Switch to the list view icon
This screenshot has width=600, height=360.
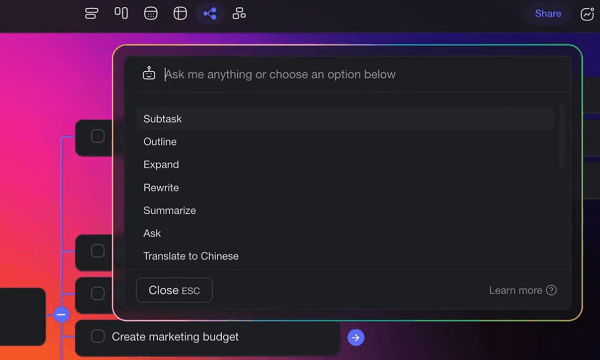[x=91, y=14]
